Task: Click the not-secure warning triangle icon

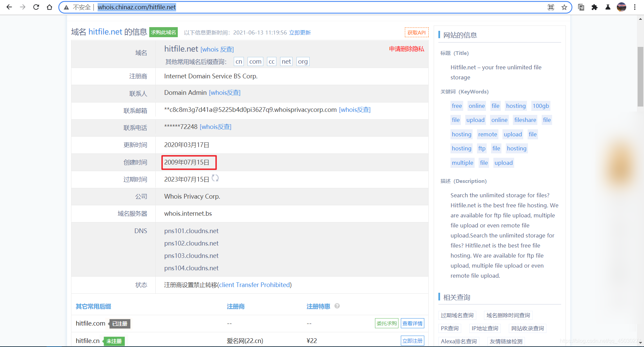Action: tap(66, 7)
